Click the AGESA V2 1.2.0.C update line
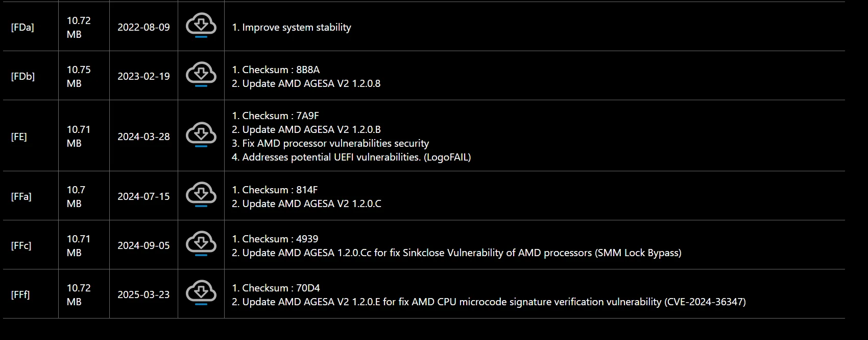Screen dimensions: 868x340 click(306, 203)
